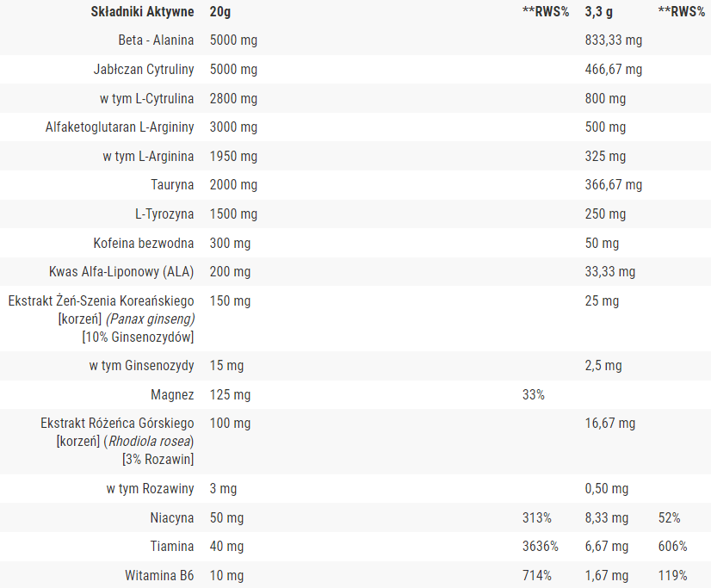
Task: Select the L-Tyrozyna 1500 mg value
Action: click(x=233, y=214)
